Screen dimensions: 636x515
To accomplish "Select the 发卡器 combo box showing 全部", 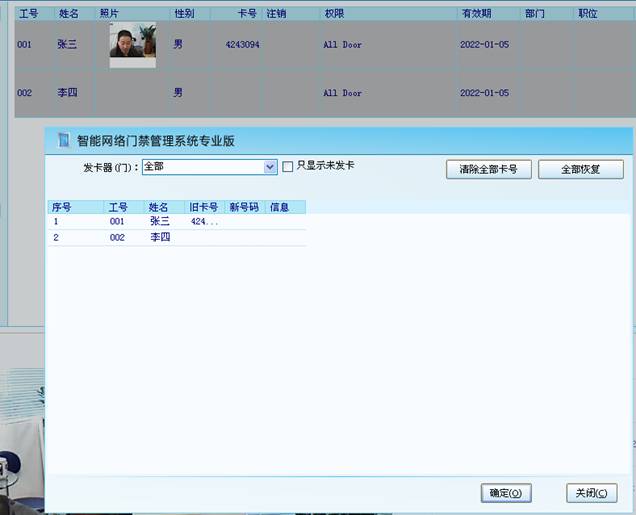I will pyautogui.click(x=209, y=167).
